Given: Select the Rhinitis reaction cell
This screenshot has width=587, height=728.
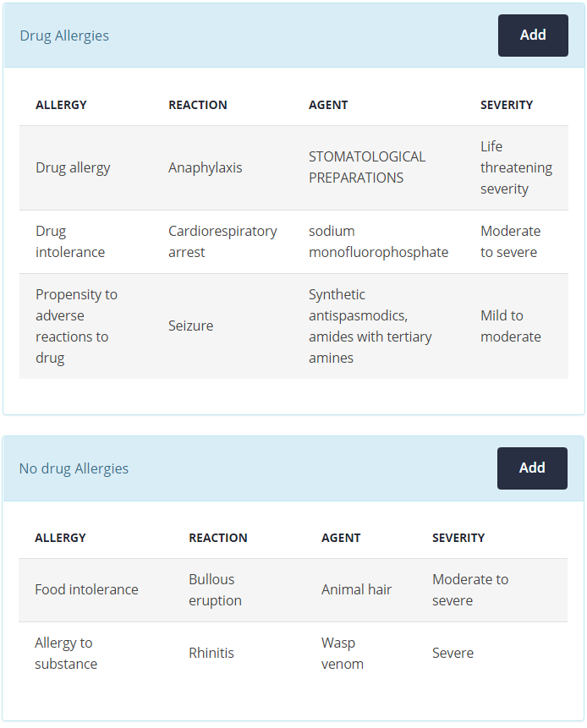Looking at the screenshot, I should (x=211, y=653).
